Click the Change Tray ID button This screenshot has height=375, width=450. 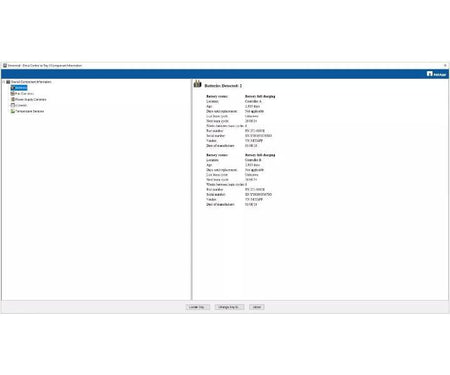click(x=229, y=307)
